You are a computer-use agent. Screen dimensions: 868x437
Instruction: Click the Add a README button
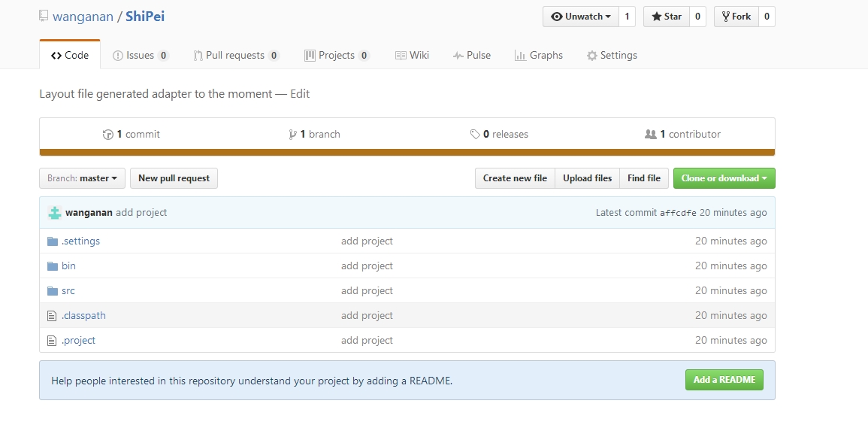tap(724, 380)
